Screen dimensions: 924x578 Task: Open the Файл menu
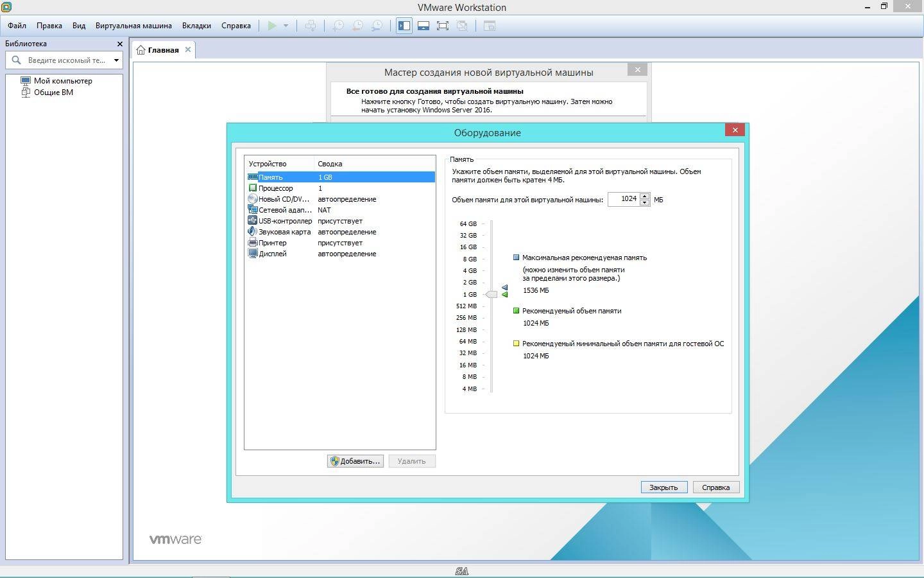click(x=17, y=26)
